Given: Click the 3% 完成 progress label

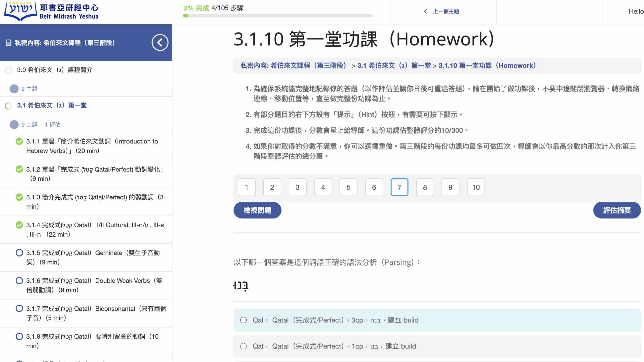Looking at the screenshot, I should point(196,8).
